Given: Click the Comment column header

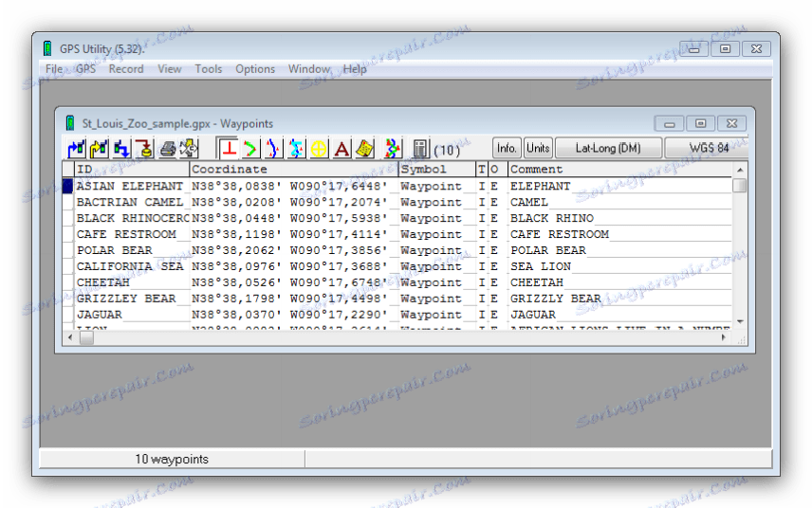Looking at the screenshot, I should point(619,169).
